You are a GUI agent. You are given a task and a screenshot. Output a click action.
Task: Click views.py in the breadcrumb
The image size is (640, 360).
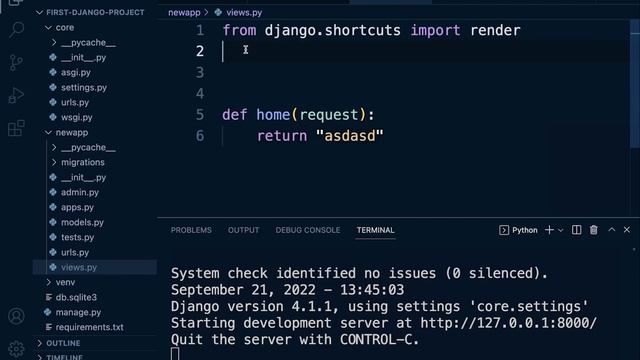tap(244, 13)
